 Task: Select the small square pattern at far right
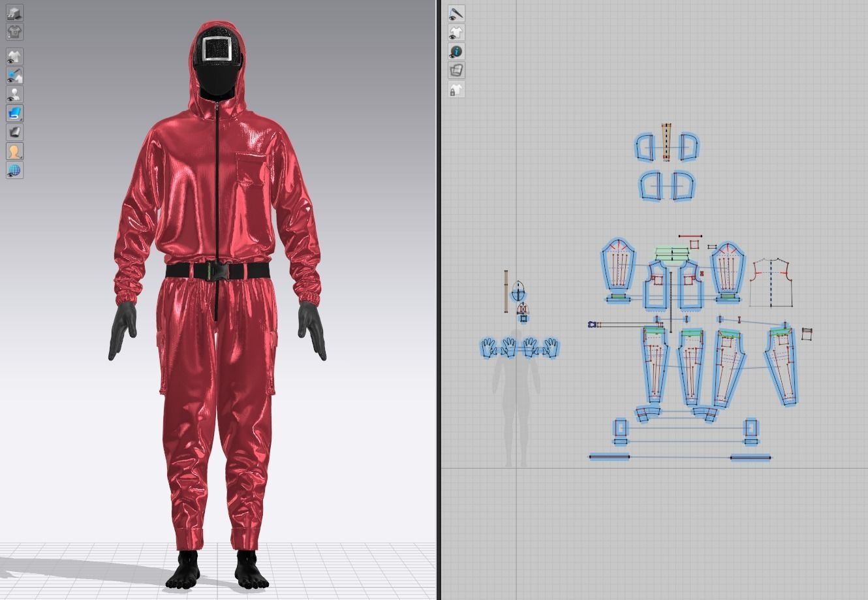807,334
